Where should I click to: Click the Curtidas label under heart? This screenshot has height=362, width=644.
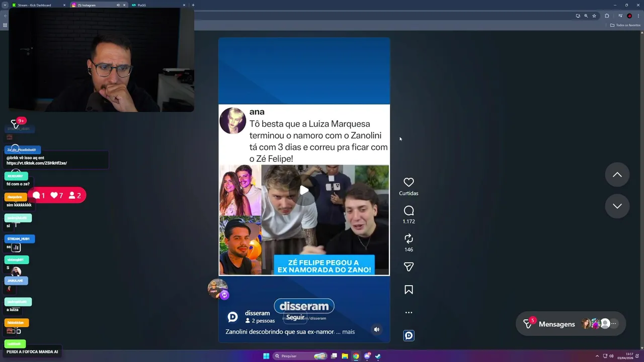(x=409, y=193)
